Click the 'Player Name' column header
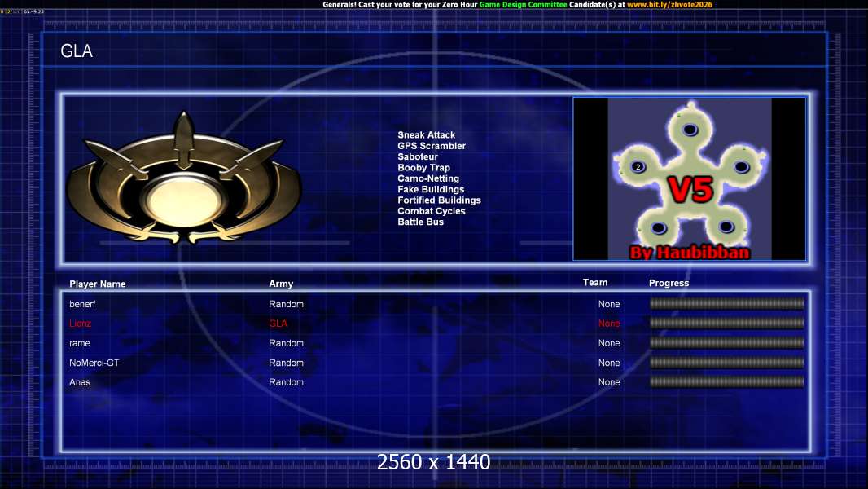The height and width of the screenshot is (489, 868). point(98,284)
